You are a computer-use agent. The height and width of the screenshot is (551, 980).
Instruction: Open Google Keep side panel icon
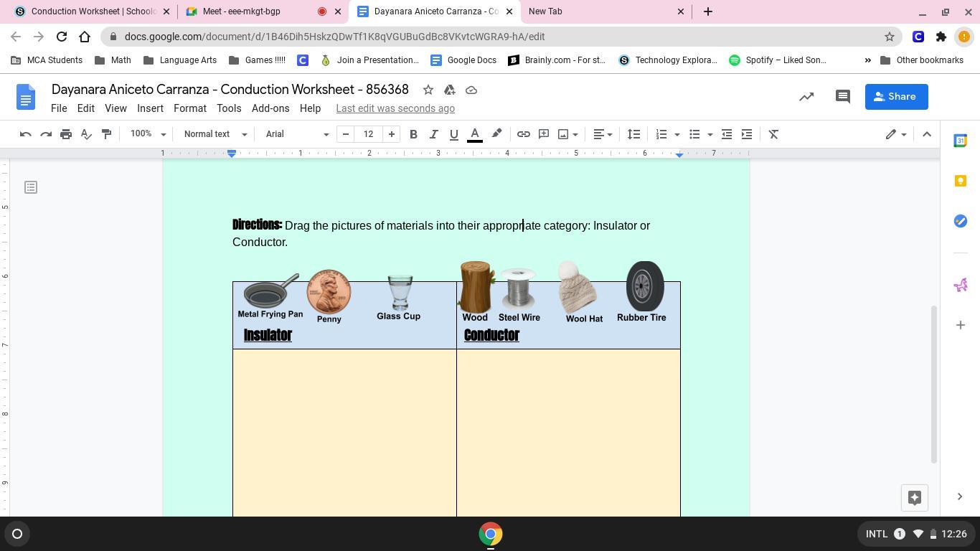pos(961,181)
